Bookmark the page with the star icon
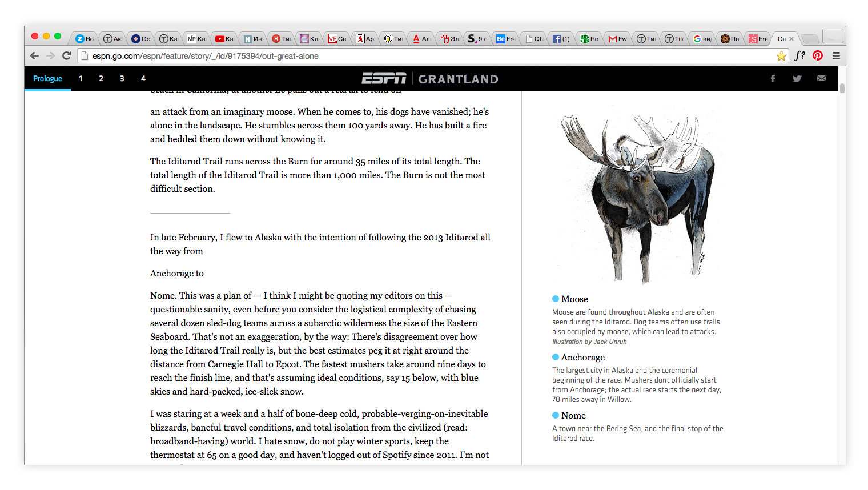 pos(781,55)
